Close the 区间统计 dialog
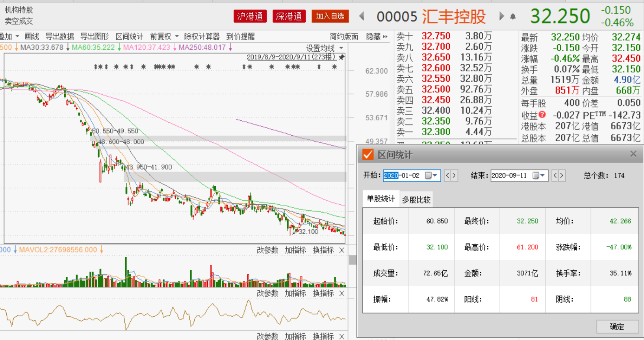 coord(633,154)
